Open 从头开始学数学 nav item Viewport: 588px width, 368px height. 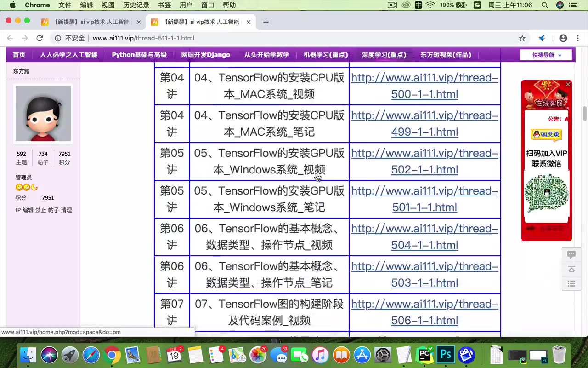tap(266, 55)
